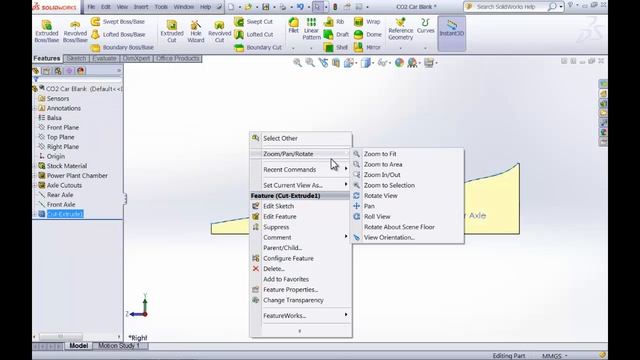The height and width of the screenshot is (360, 640).
Task: Click the Extruded Cut tool
Action: 172,31
